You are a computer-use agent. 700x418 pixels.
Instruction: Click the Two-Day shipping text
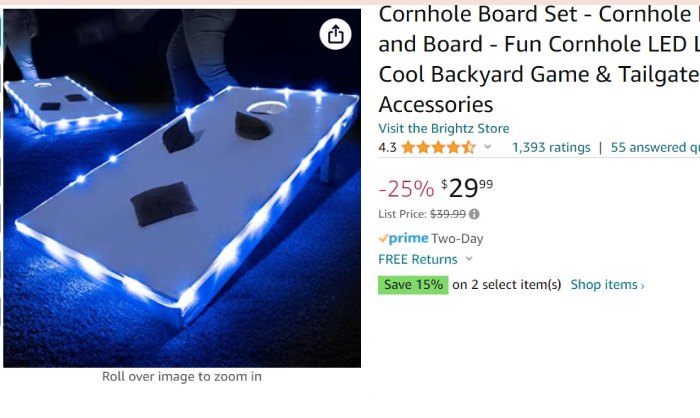(457, 239)
